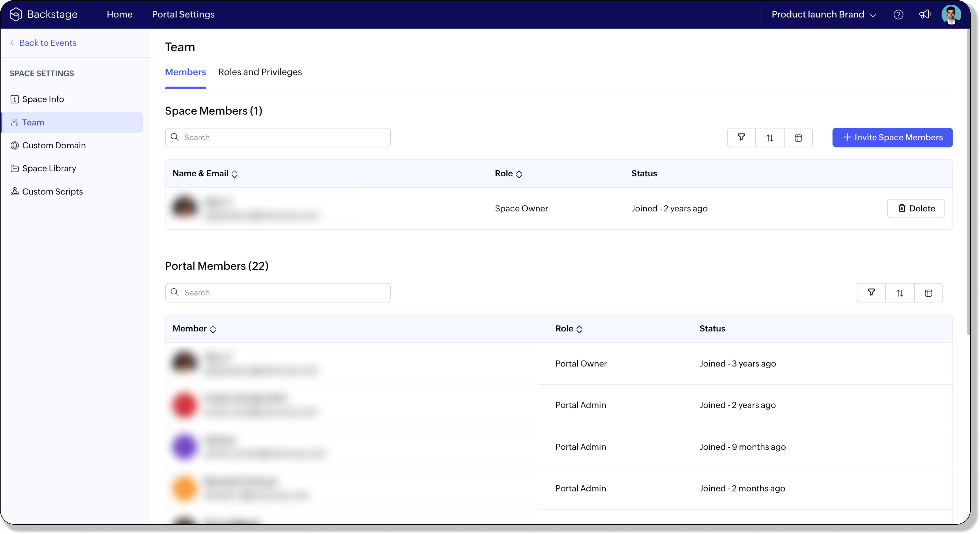The height and width of the screenshot is (534, 980).
Task: Click Invite Space Members button
Action: point(892,137)
